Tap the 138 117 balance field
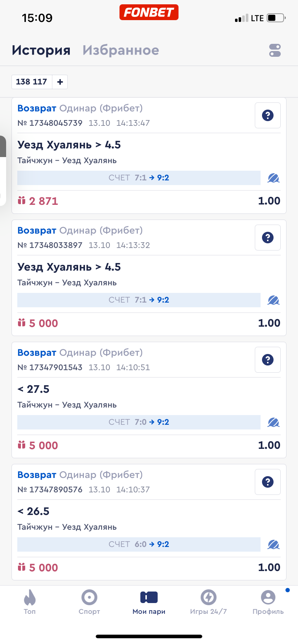 (x=32, y=82)
